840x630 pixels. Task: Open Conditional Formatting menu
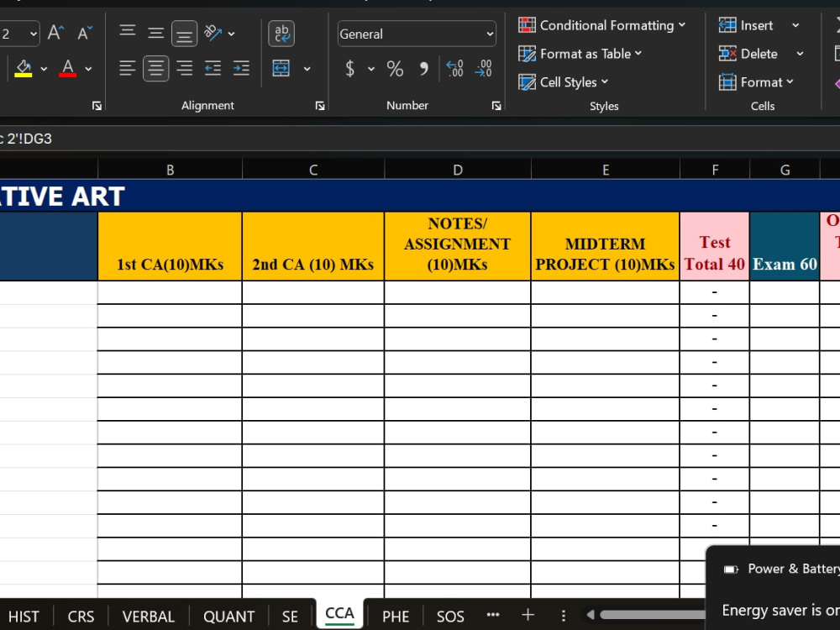601,25
